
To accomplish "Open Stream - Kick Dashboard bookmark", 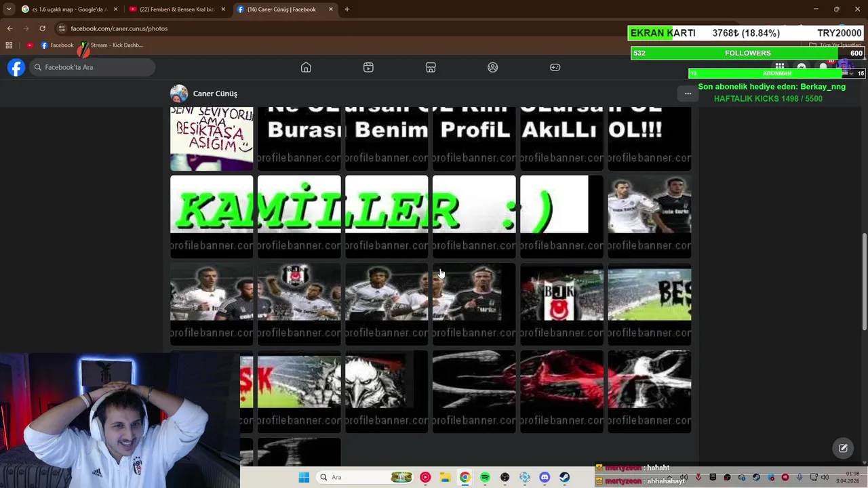I will click(111, 45).
